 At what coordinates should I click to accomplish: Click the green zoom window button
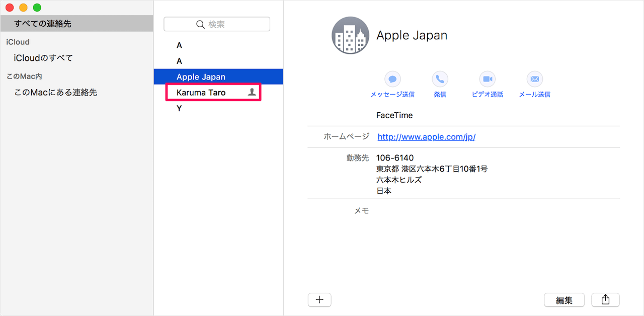tap(37, 8)
